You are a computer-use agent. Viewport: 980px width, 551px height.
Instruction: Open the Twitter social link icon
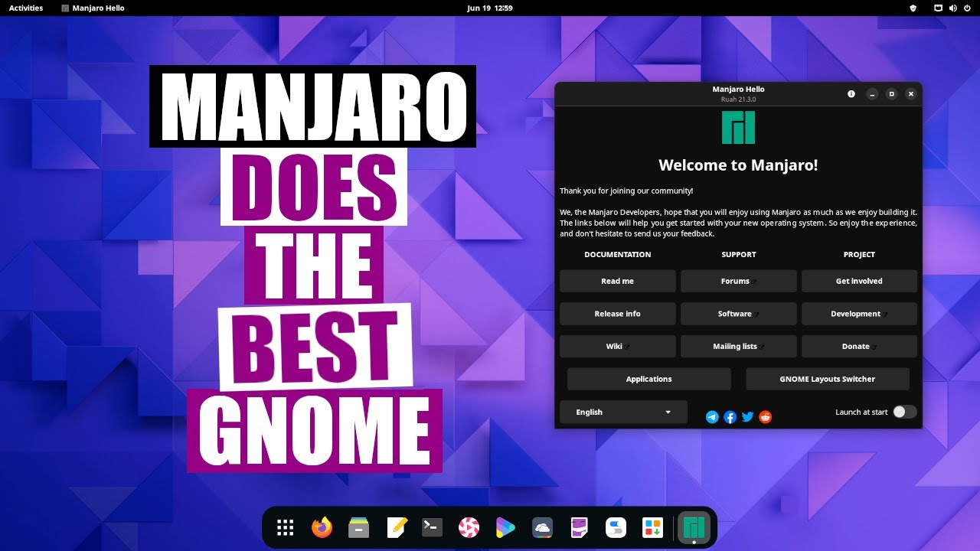[x=748, y=417]
